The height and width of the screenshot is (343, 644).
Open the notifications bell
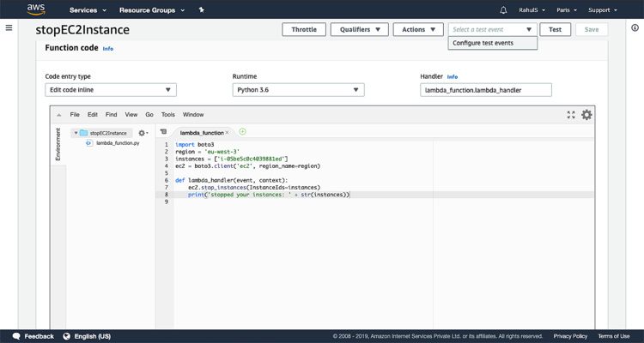(x=502, y=10)
